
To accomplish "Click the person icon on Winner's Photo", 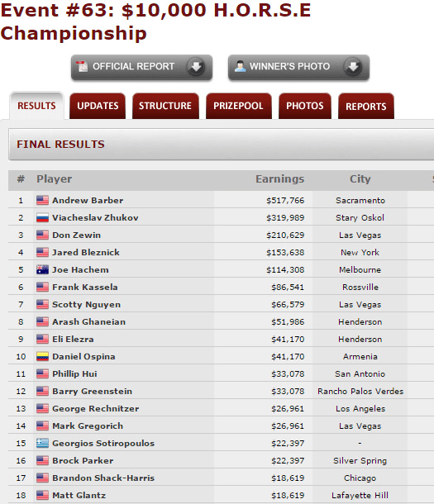I will click(x=240, y=66).
